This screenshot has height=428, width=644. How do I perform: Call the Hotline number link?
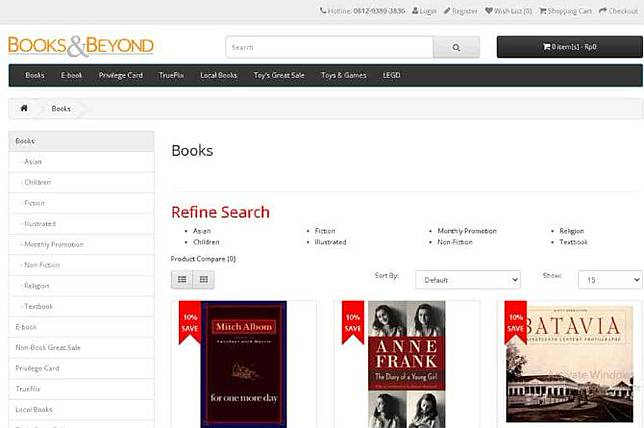pos(363,11)
